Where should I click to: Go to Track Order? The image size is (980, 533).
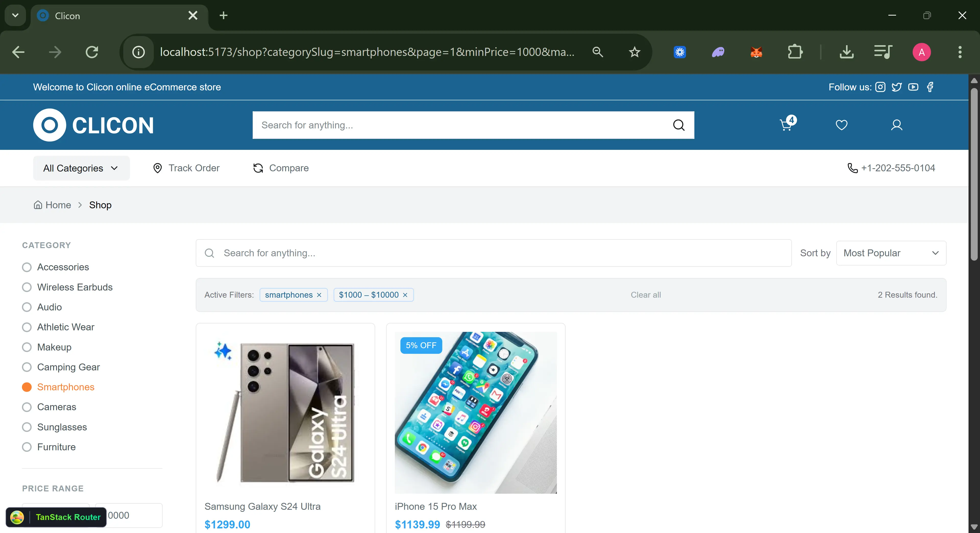pos(186,168)
